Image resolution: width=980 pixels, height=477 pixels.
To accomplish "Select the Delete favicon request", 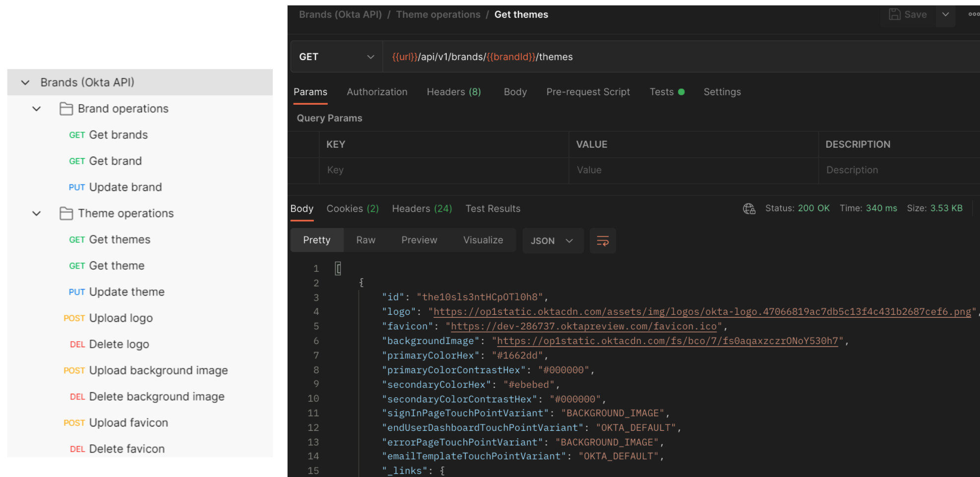I will pos(126,449).
